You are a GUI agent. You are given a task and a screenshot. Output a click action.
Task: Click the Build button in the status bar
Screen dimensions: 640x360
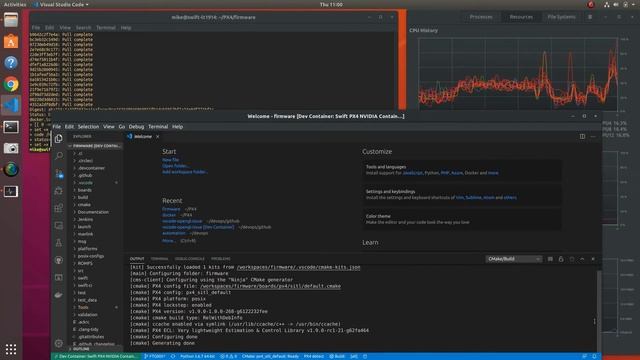click(x=337, y=356)
